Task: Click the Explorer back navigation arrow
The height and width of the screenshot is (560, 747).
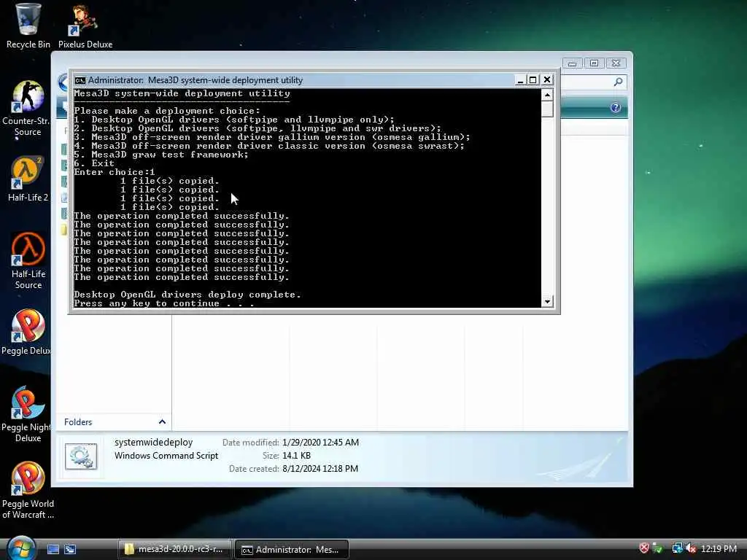Action: coord(64,82)
